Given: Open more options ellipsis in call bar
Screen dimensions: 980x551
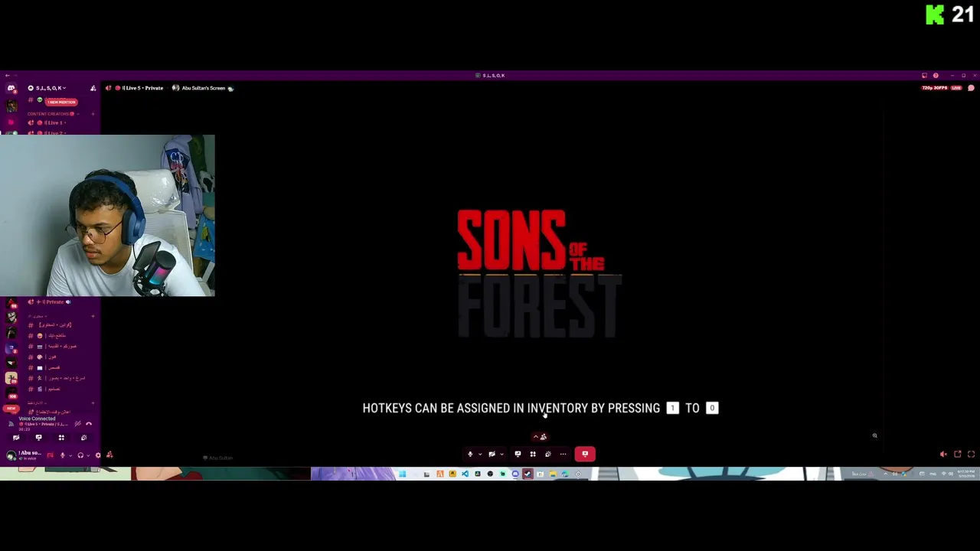Looking at the screenshot, I should coord(563,454).
